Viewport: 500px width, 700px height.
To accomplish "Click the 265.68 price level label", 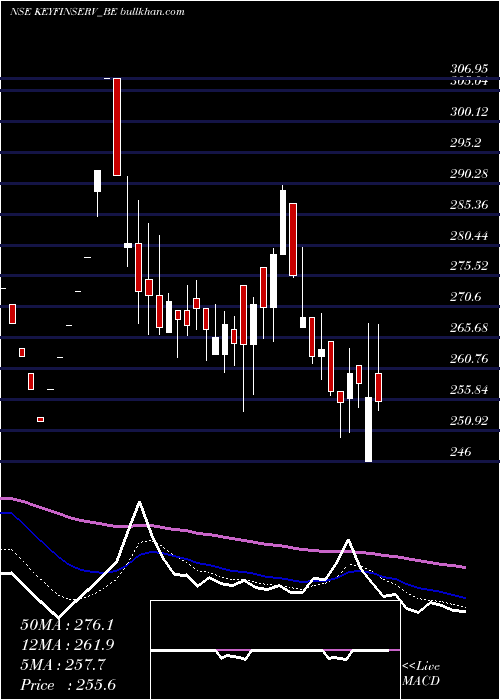I will 469,328.
